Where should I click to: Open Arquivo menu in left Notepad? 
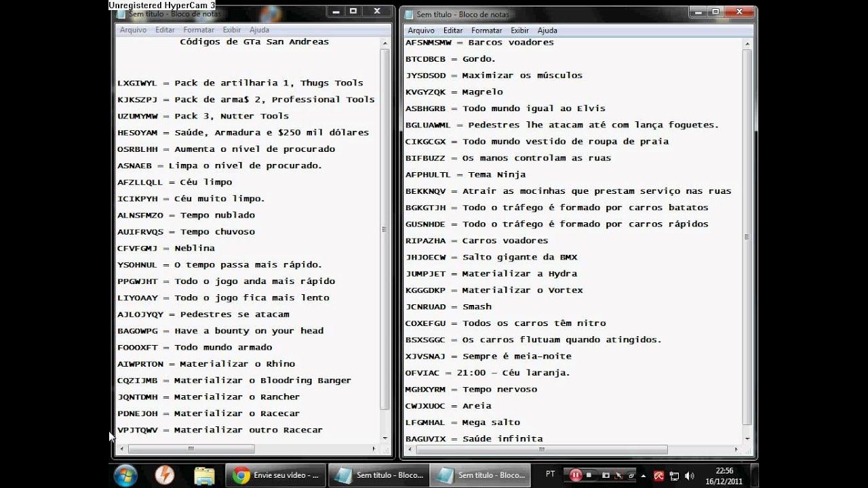(x=133, y=30)
